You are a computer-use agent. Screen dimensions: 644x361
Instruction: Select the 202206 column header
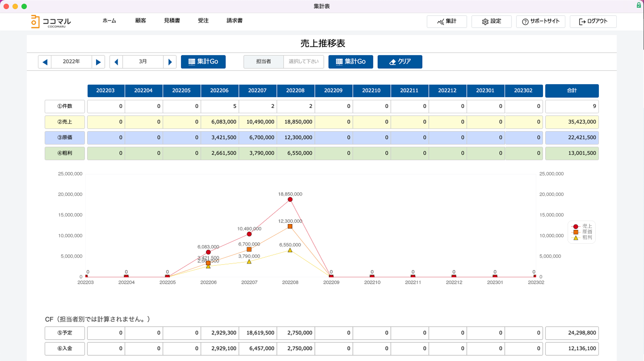[x=220, y=91]
